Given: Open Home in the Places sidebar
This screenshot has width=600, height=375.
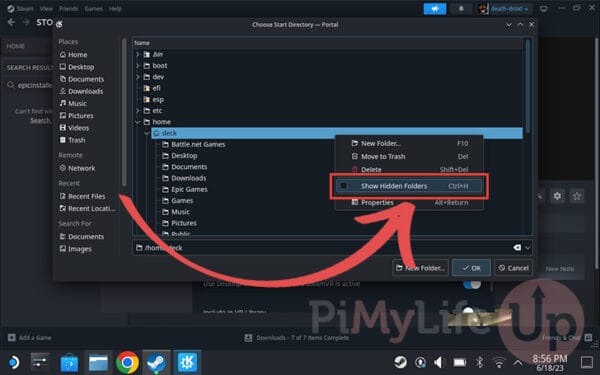Looking at the screenshot, I should [73, 55].
